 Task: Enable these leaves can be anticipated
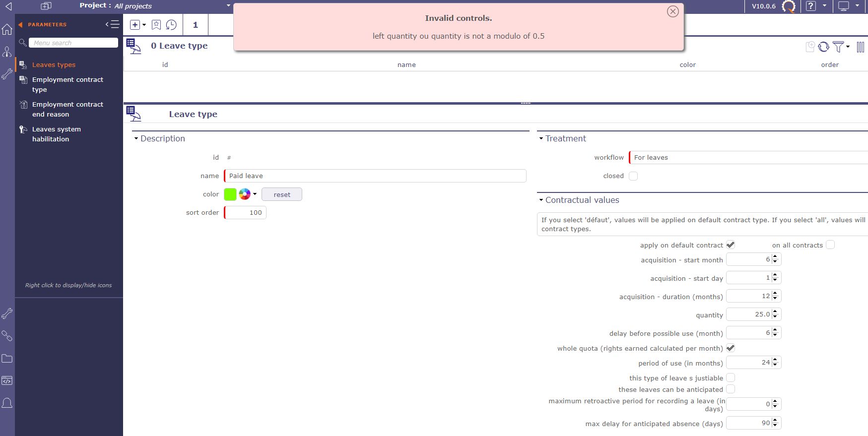tap(731, 389)
